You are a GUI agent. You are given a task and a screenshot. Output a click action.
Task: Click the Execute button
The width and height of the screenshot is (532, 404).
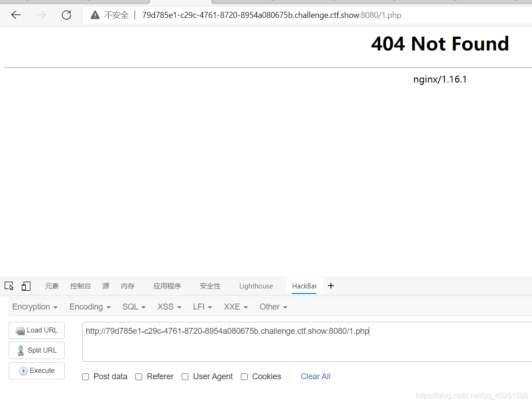pos(37,371)
